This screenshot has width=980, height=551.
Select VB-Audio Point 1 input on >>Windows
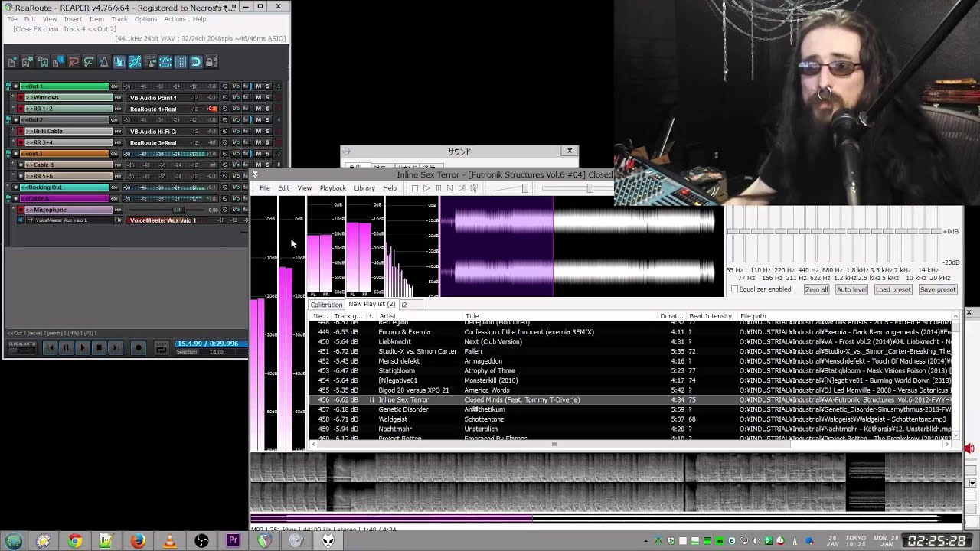coord(153,97)
